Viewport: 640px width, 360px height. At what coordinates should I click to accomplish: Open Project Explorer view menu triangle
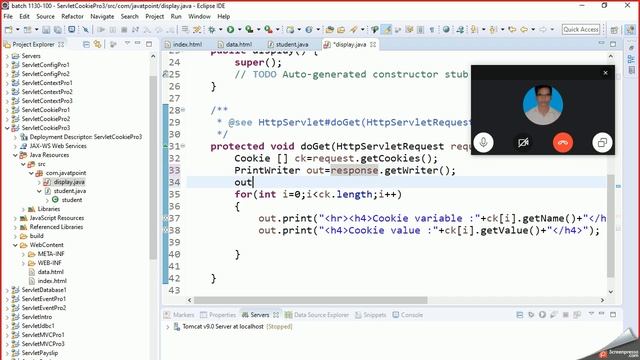(128, 44)
